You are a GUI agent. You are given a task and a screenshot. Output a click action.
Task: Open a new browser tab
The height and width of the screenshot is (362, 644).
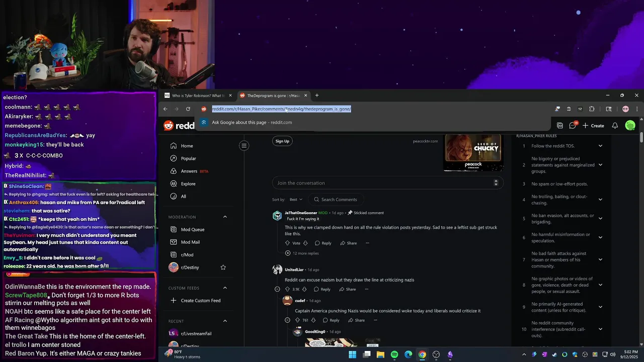(x=317, y=96)
